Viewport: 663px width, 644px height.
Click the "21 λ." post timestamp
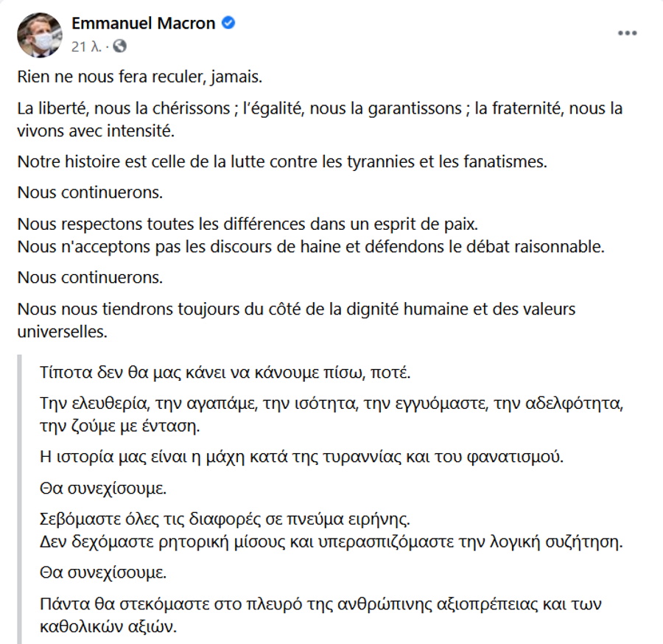(x=87, y=46)
